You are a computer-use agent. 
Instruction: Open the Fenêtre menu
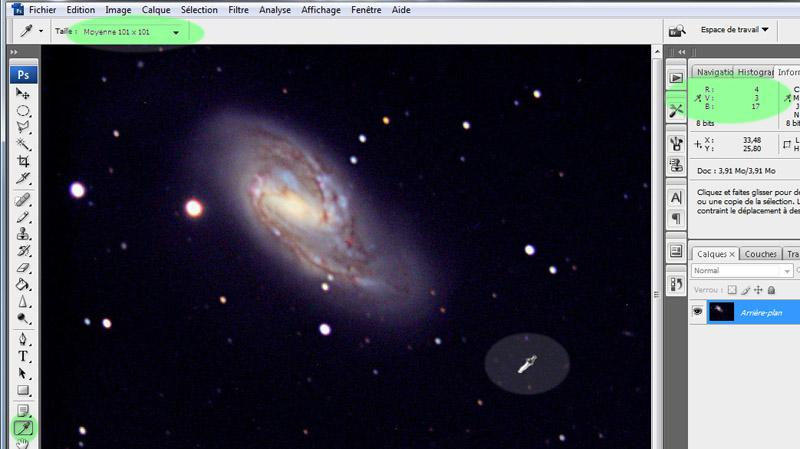(366, 10)
